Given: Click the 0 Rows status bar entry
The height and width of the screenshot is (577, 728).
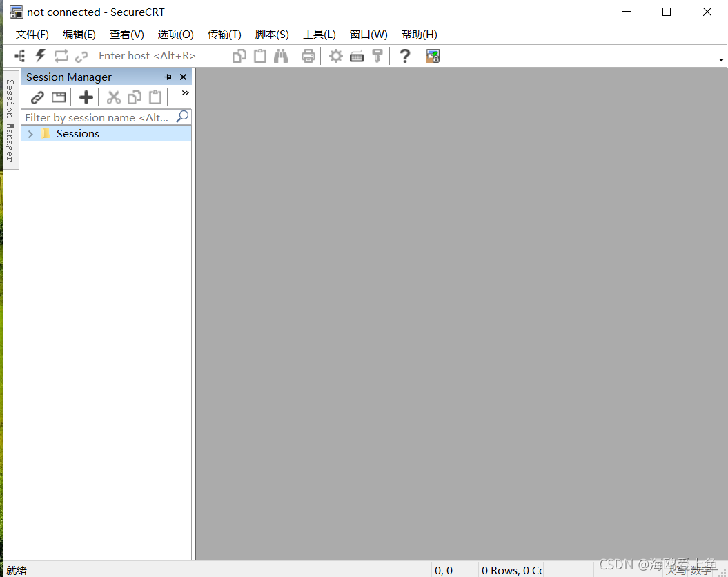Looking at the screenshot, I should tap(512, 571).
